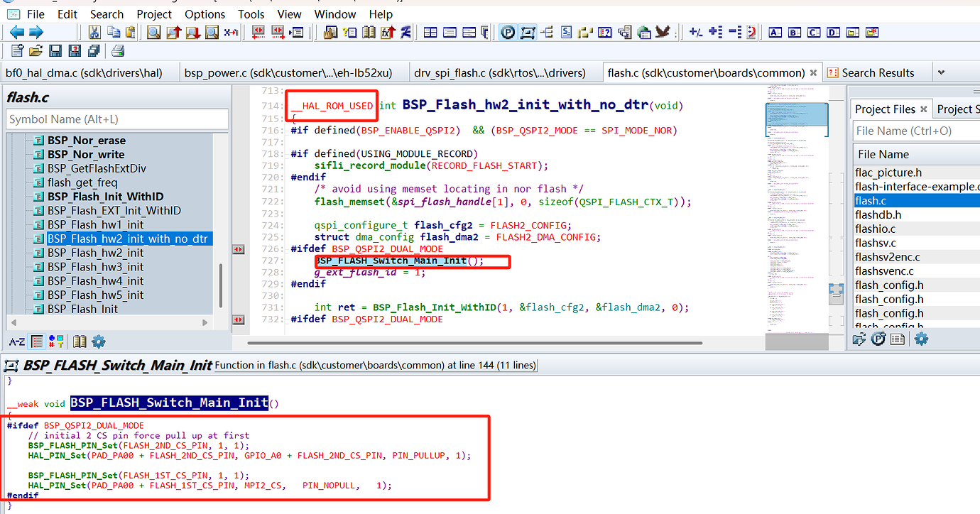Select BSP_Flash_hw3_init in the symbol list
Image resolution: width=980 pixels, height=514 pixels.
(x=95, y=267)
